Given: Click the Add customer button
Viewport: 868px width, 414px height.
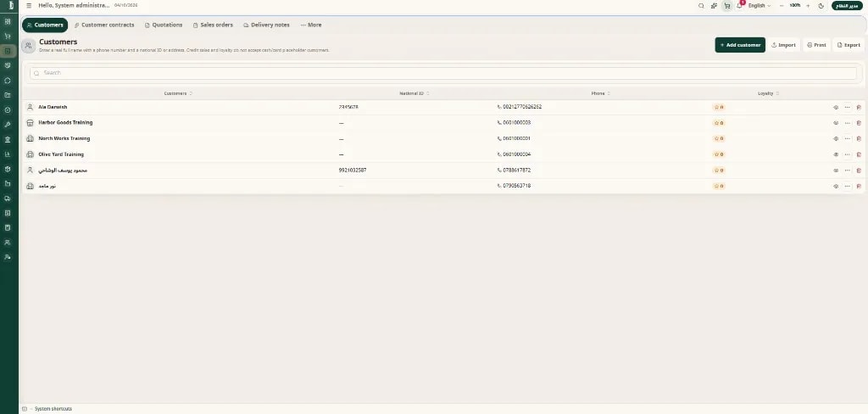Looking at the screenshot, I should 740,45.
